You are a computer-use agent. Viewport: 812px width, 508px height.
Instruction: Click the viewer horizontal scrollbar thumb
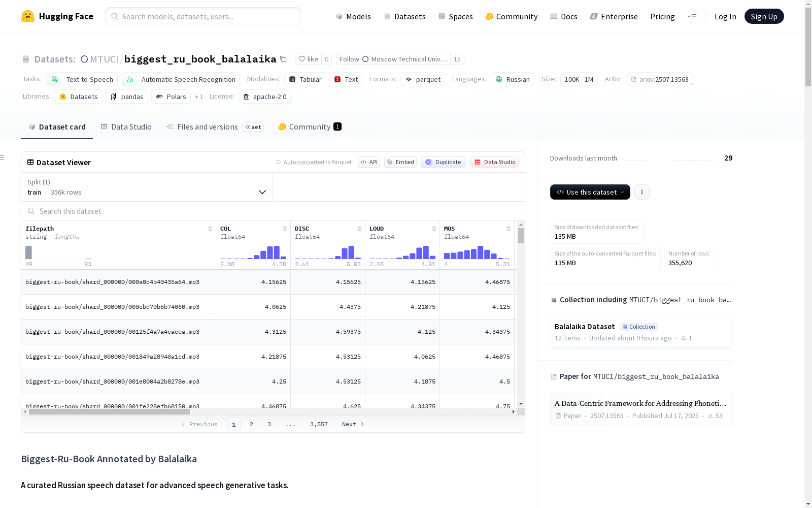click(x=109, y=412)
